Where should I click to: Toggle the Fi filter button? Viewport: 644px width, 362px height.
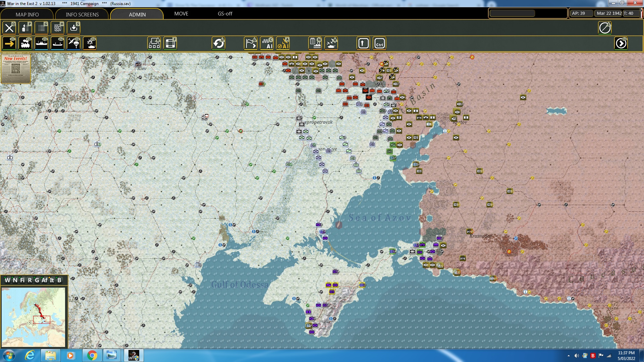pos(22,280)
